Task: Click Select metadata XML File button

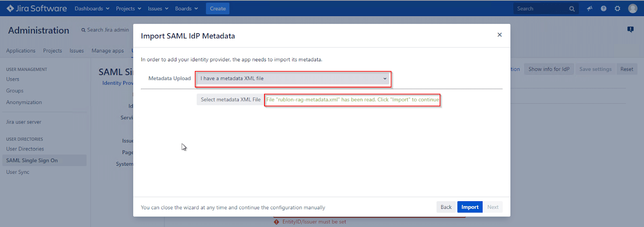Action: click(230, 100)
